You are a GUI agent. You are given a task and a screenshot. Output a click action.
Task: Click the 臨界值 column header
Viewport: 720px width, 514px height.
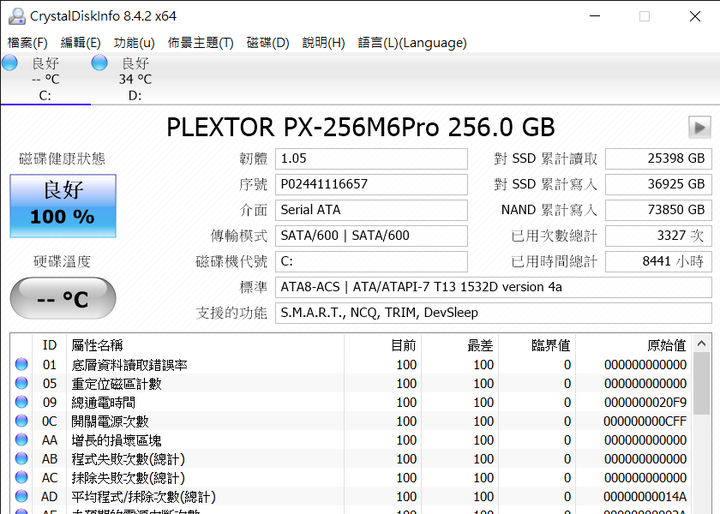tap(537, 345)
